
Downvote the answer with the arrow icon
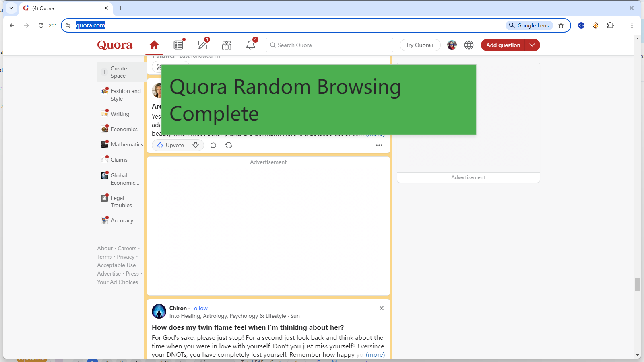196,145
